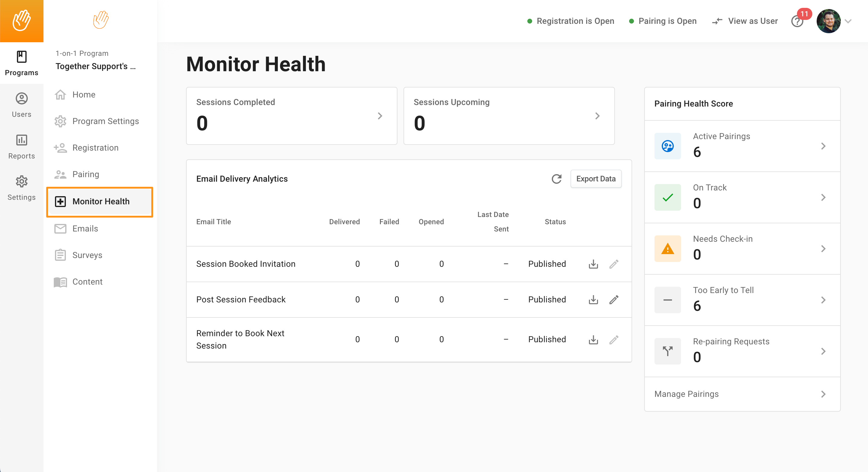Select Monitor Health in sidebar
The width and height of the screenshot is (868, 472).
coord(100,202)
